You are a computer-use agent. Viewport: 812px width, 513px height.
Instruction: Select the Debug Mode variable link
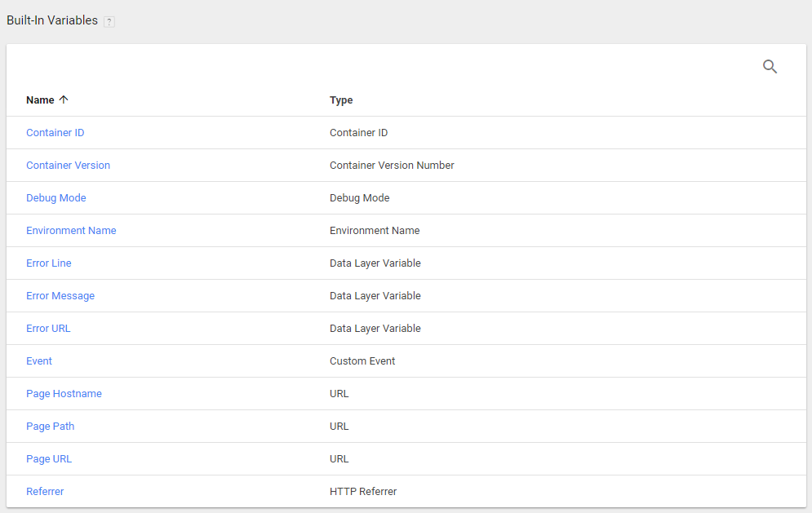pos(55,198)
